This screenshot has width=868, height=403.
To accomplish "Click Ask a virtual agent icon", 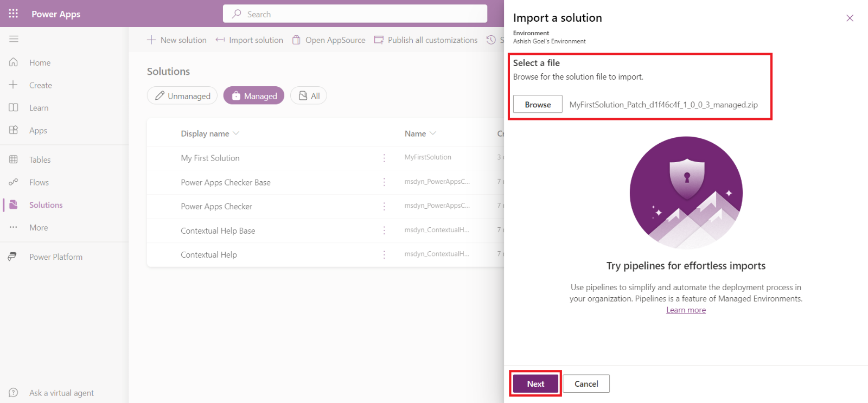I will click(x=14, y=393).
